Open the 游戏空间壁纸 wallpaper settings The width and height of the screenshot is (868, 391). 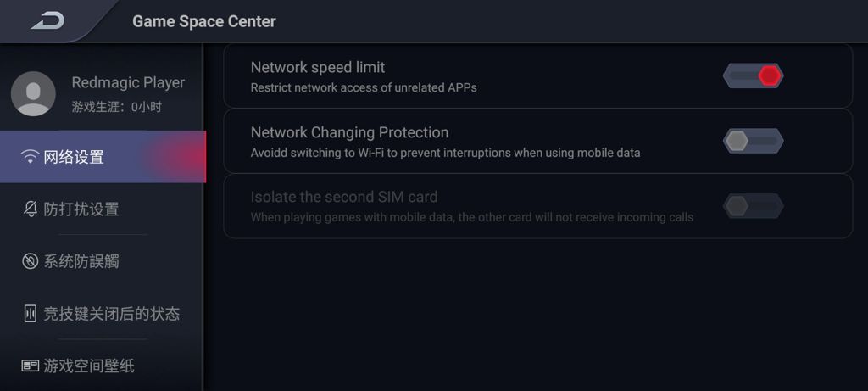89,366
